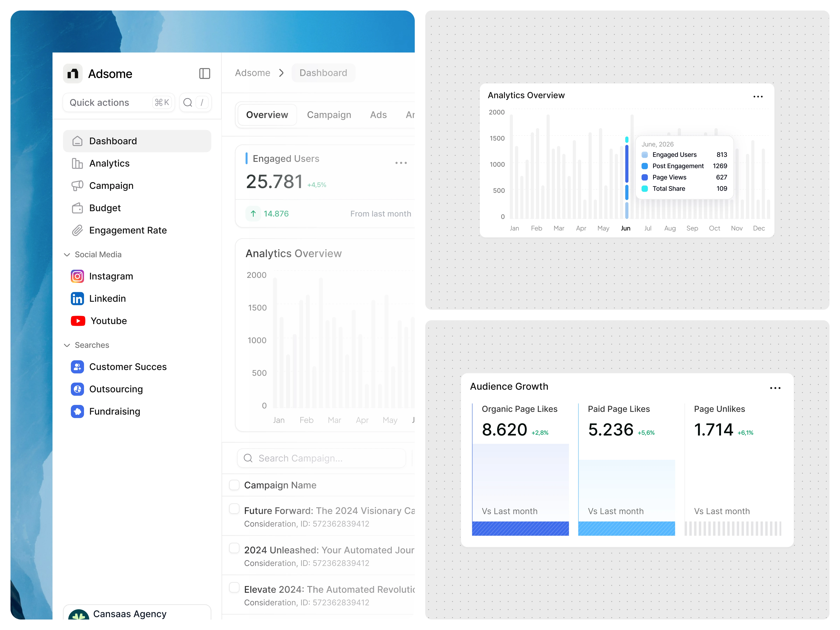Switch to the Campaign tab
This screenshot has width=840, height=630.
(x=329, y=115)
